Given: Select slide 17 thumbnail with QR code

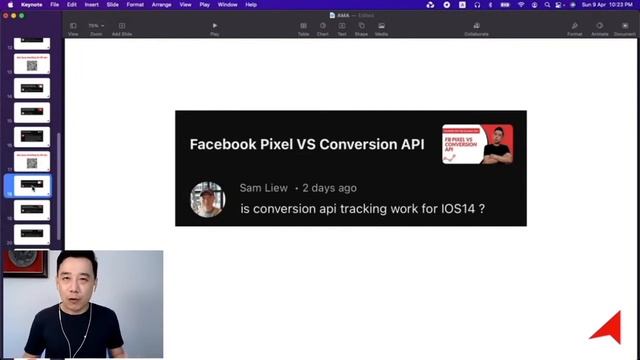Looking at the screenshot, I should coord(32,161).
